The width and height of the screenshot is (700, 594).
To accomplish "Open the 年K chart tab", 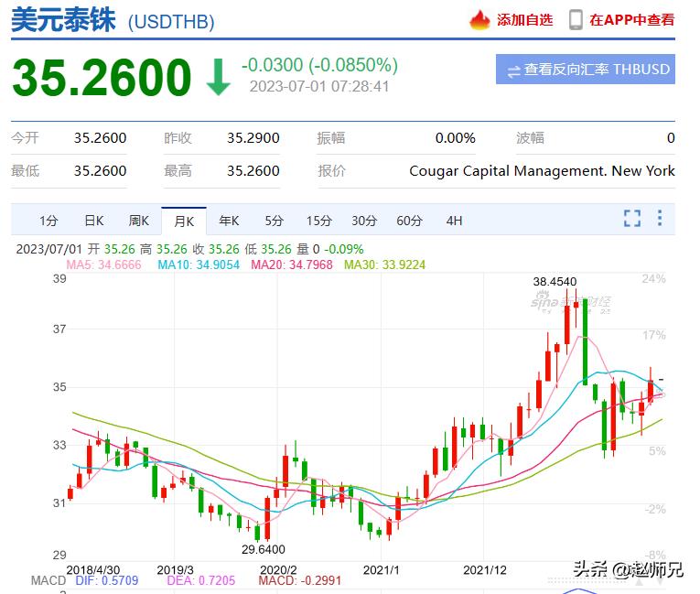I will pos(229,221).
